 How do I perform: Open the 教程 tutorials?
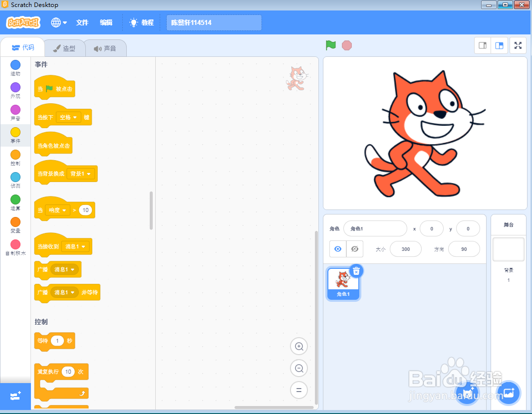[x=142, y=22]
